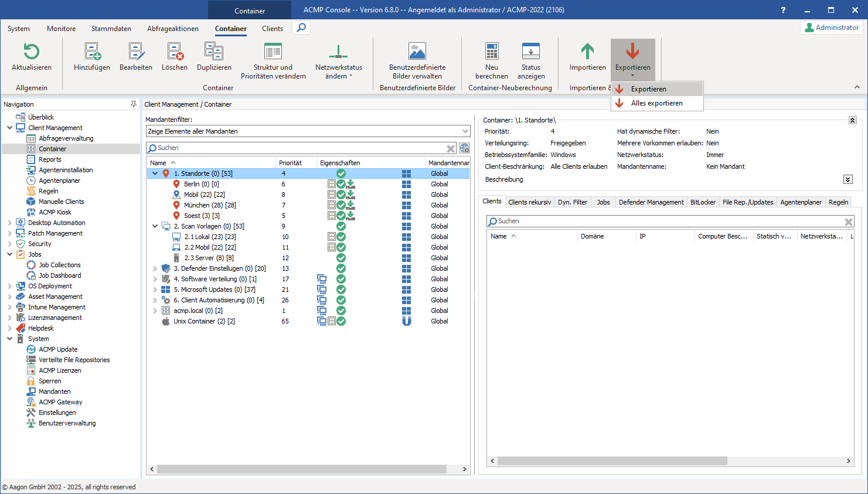Click the Importieren arrow icon
This screenshot has height=494, width=868.
click(587, 52)
